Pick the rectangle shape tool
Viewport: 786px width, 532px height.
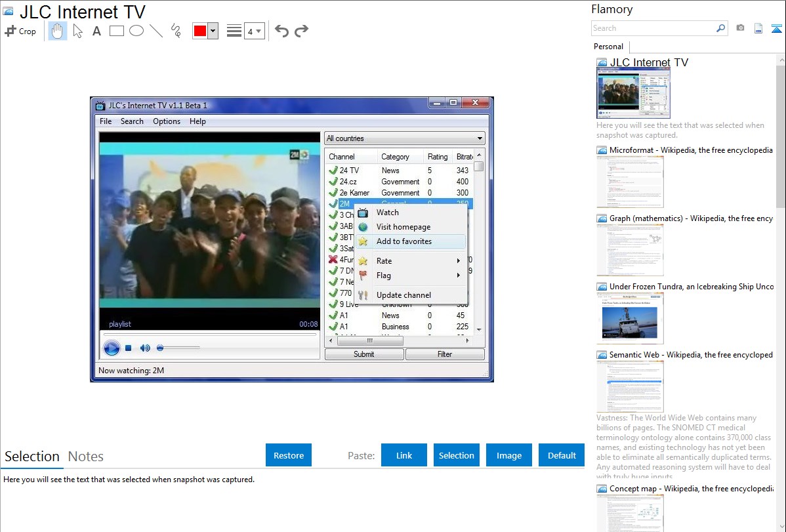coord(116,31)
